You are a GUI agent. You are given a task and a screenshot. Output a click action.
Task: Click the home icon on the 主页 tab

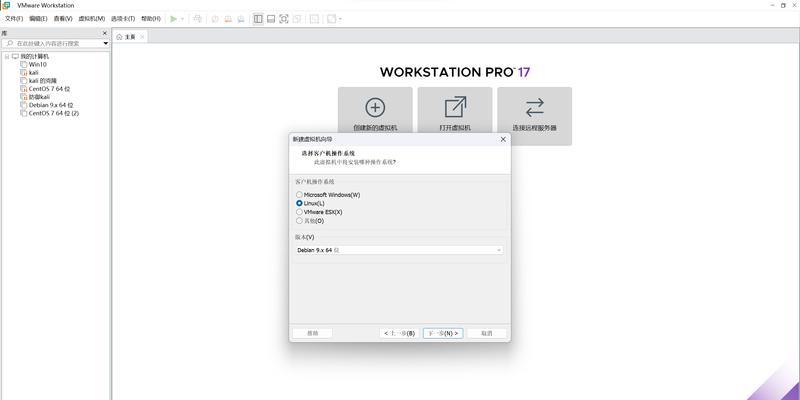[120, 37]
